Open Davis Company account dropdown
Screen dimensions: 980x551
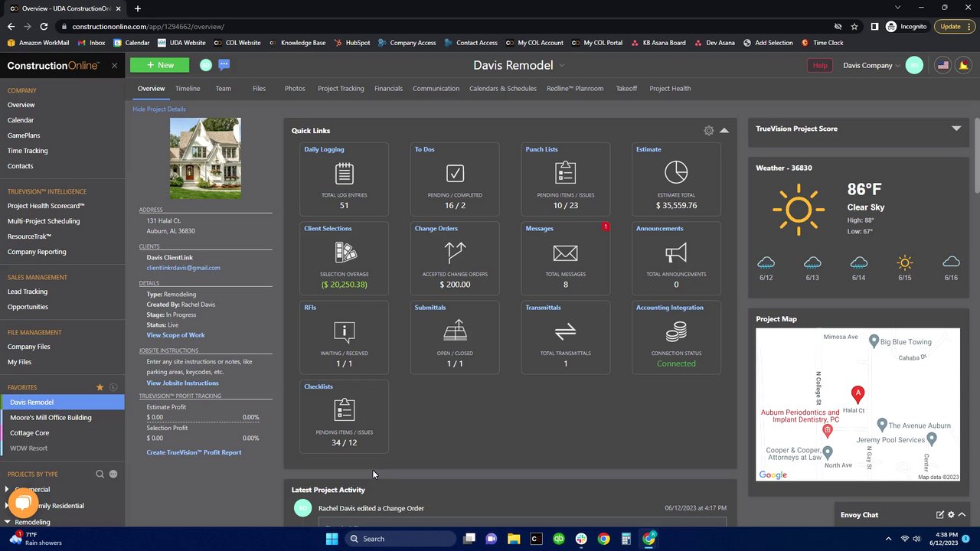tap(871, 66)
